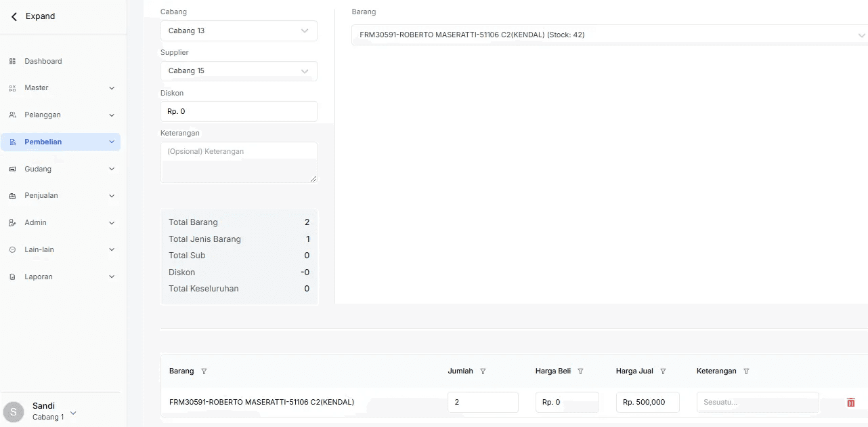The image size is (868, 427).
Task: Click the Keterangan optional textarea
Action: click(x=239, y=162)
